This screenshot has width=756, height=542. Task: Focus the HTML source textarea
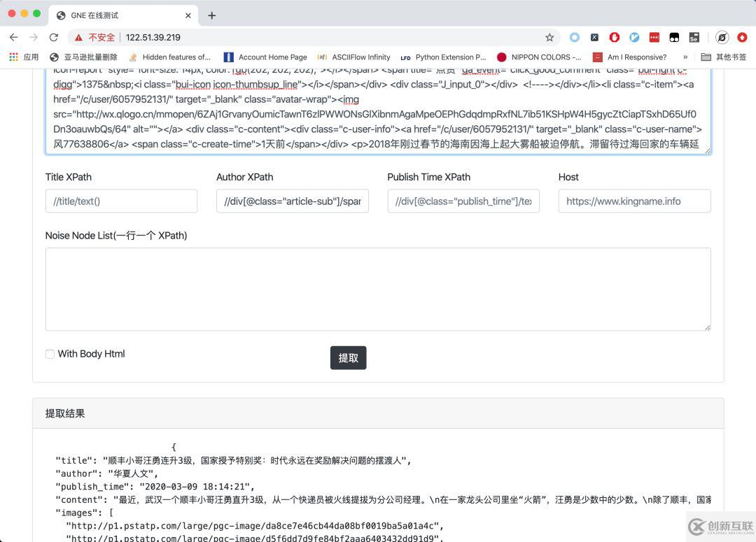(x=378, y=112)
